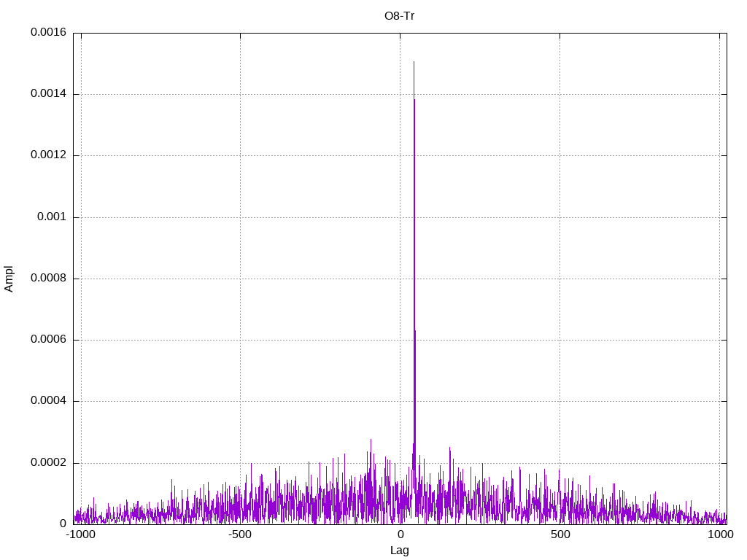
Task: Click the 500 x-axis tick label
Action: point(560,535)
